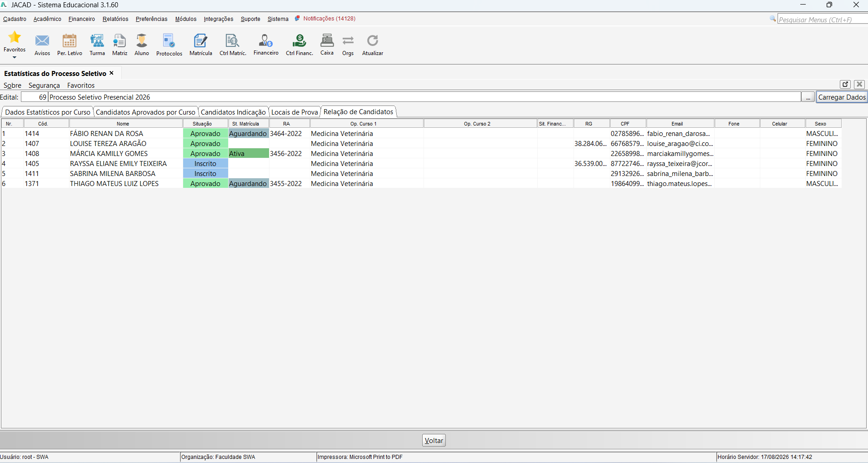The height and width of the screenshot is (463, 868).
Task: Open the Aluno student icon
Action: [x=142, y=41]
